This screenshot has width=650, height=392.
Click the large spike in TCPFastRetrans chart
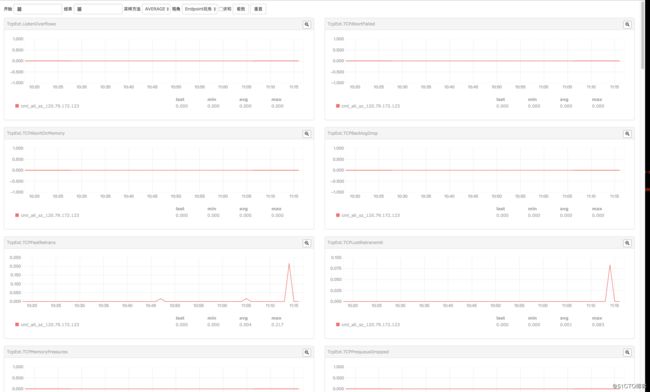tap(289, 264)
